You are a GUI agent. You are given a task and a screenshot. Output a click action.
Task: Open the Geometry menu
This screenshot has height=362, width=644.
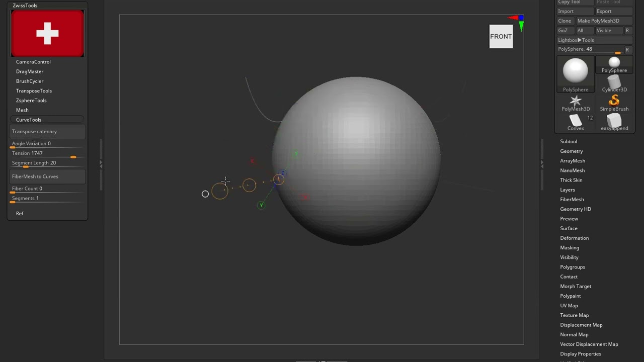[x=572, y=151]
